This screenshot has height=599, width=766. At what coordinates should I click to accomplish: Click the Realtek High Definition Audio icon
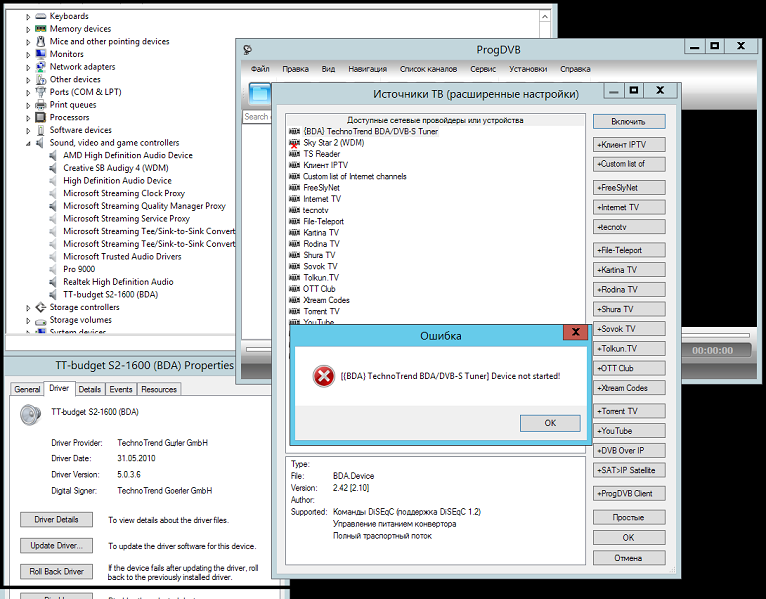55,282
